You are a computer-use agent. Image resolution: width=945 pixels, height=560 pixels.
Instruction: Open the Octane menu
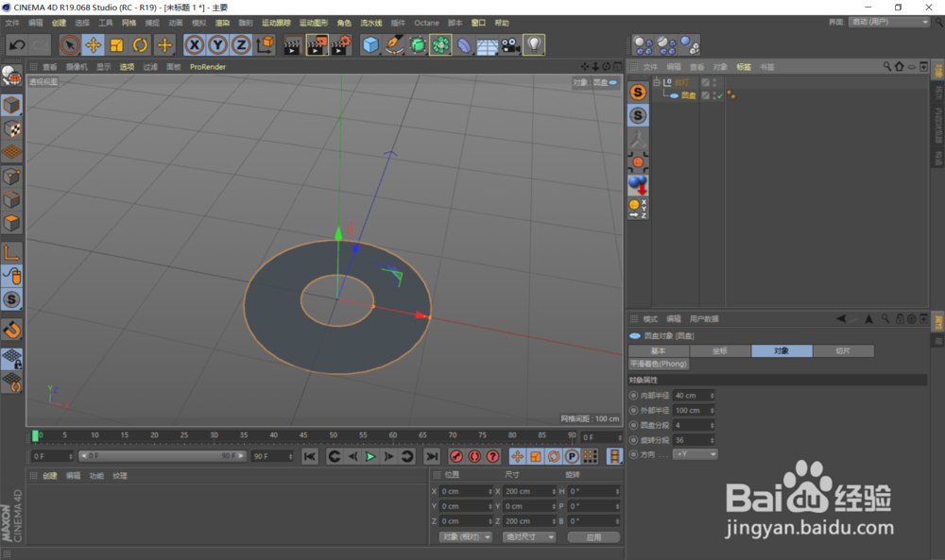pyautogui.click(x=427, y=23)
